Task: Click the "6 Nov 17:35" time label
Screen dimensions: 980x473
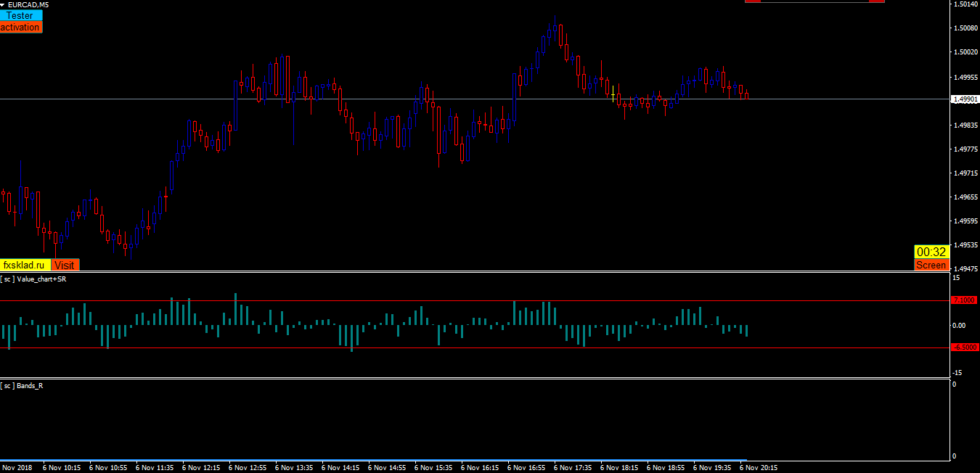Action: tap(573, 468)
